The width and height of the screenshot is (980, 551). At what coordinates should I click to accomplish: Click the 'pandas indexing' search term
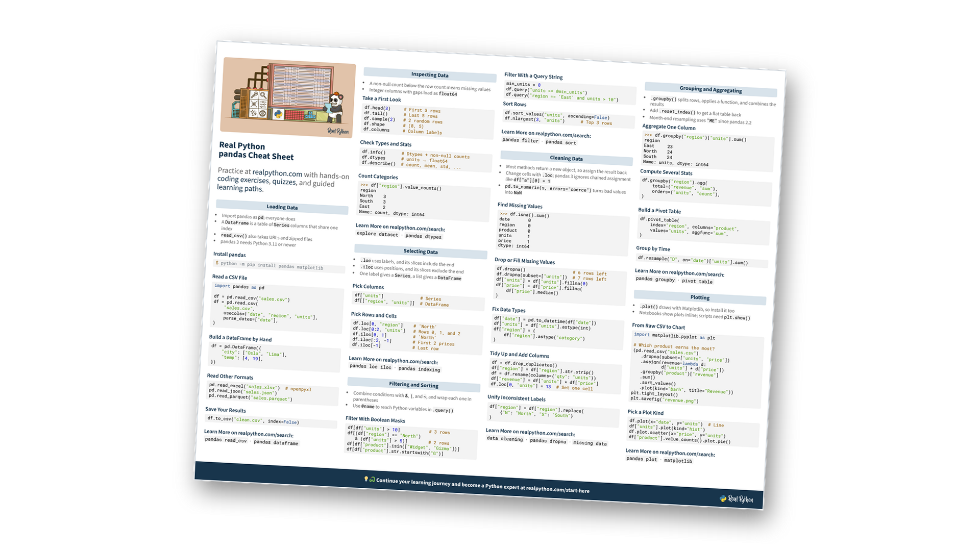coord(419,369)
